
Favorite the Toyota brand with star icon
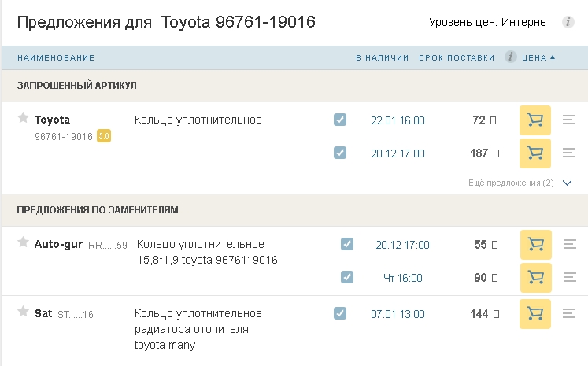point(23,118)
